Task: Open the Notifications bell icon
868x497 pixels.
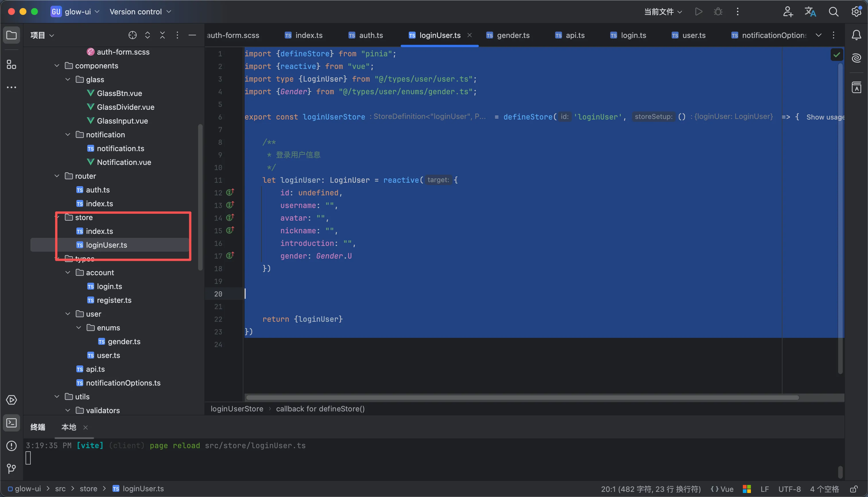Action: coord(857,35)
